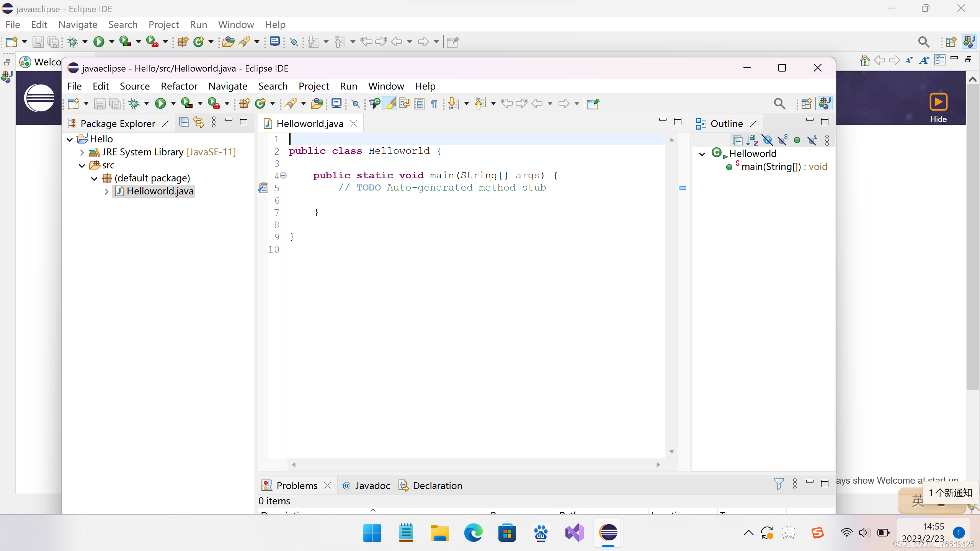The height and width of the screenshot is (551, 980).
Task: Click the Search magnifier in front toolbar
Action: coord(779,103)
